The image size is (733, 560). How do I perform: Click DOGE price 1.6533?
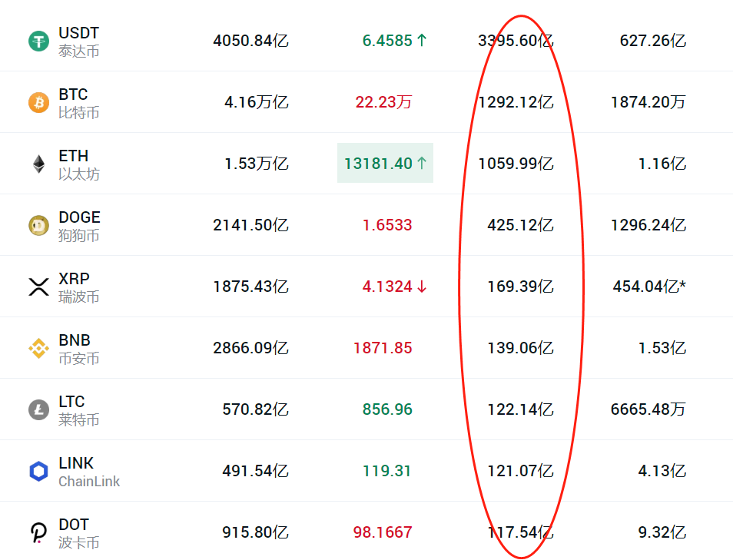(387, 225)
